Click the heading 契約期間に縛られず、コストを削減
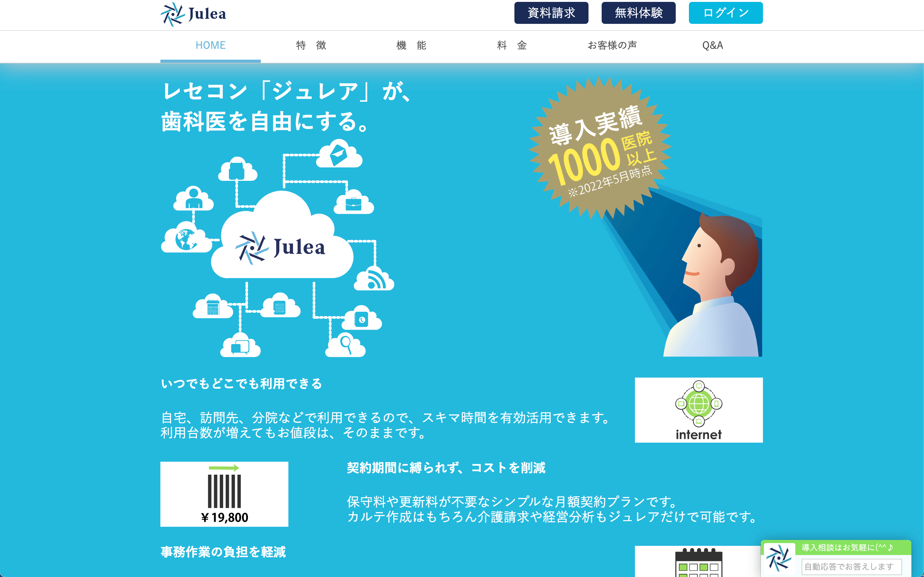Image resolution: width=924 pixels, height=577 pixels. [446, 468]
